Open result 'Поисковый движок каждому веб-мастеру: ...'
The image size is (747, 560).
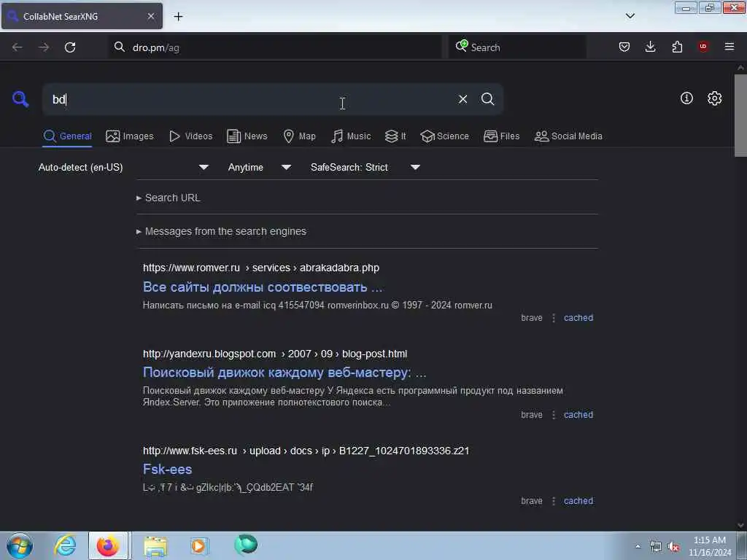[285, 373]
